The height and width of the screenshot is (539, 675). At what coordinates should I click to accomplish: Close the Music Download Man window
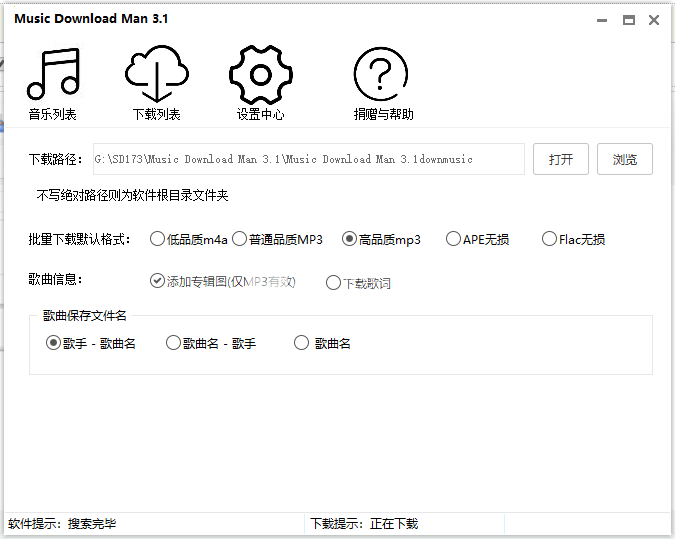tap(654, 20)
